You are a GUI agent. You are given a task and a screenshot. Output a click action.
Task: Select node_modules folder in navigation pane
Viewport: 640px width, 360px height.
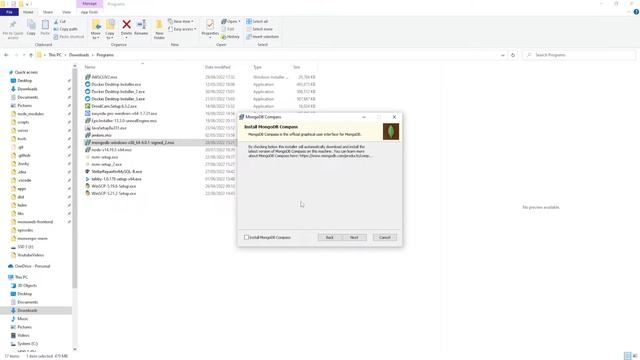point(31,114)
